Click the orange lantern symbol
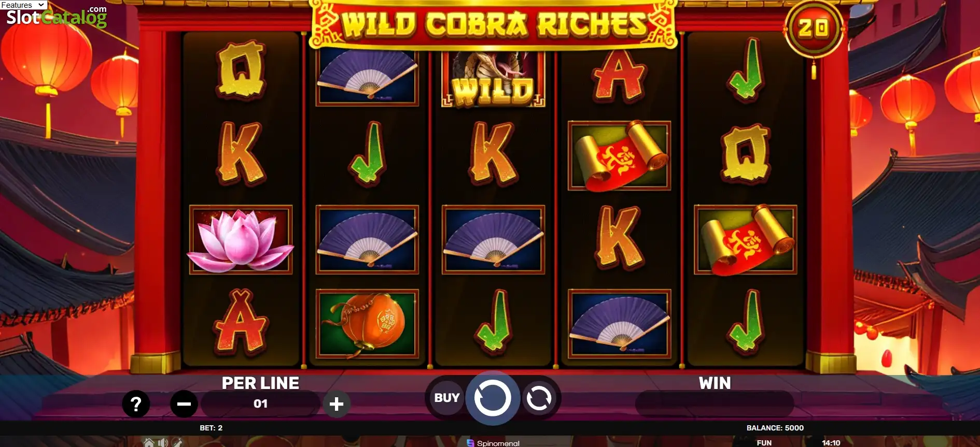The image size is (980, 447). pyautogui.click(x=367, y=324)
